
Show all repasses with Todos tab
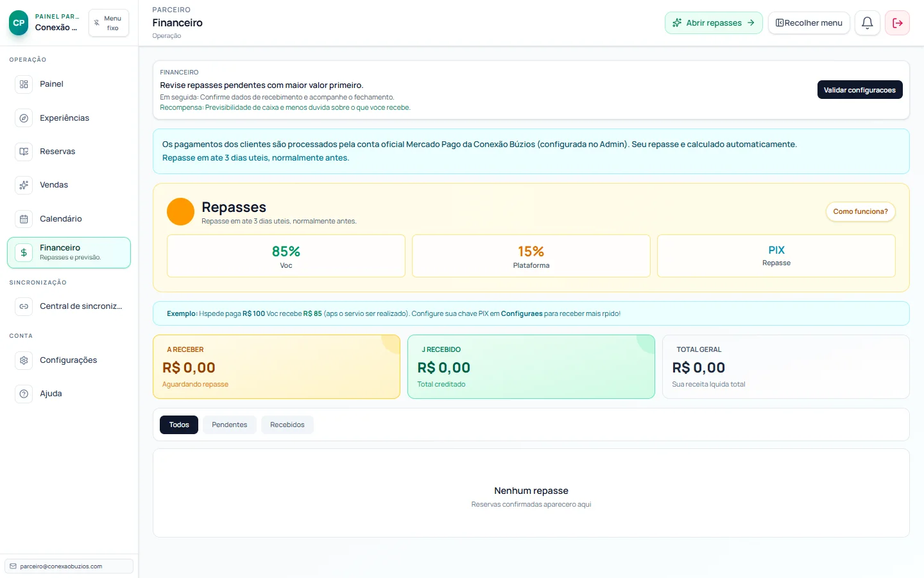pyautogui.click(x=179, y=425)
